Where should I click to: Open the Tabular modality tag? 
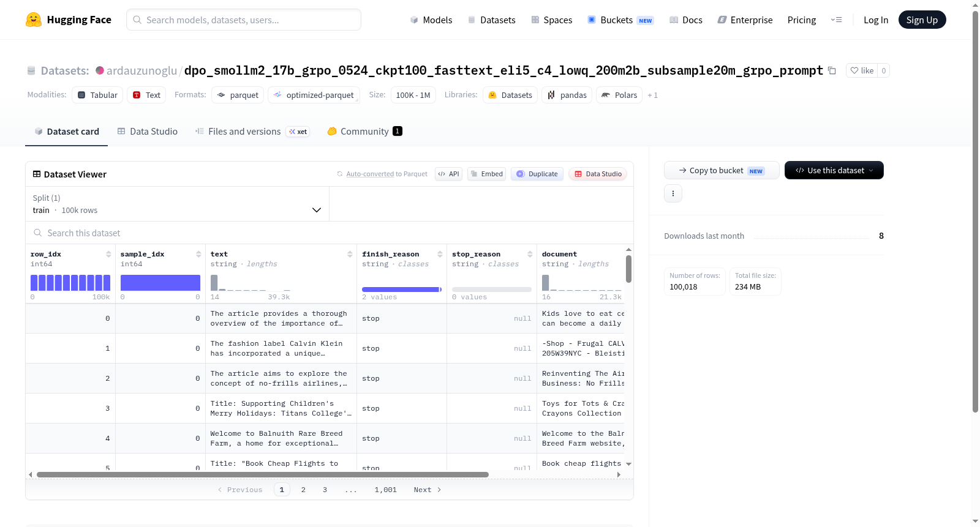(97, 95)
